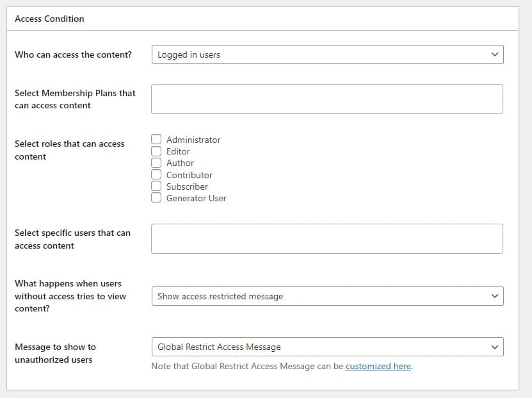Image resolution: width=532 pixels, height=398 pixels.
Task: Select the Contributor role checkbox
Action: pyautogui.click(x=156, y=174)
